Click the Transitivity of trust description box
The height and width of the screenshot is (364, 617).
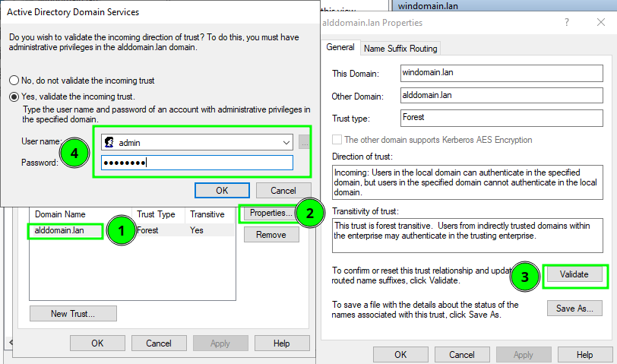467,236
